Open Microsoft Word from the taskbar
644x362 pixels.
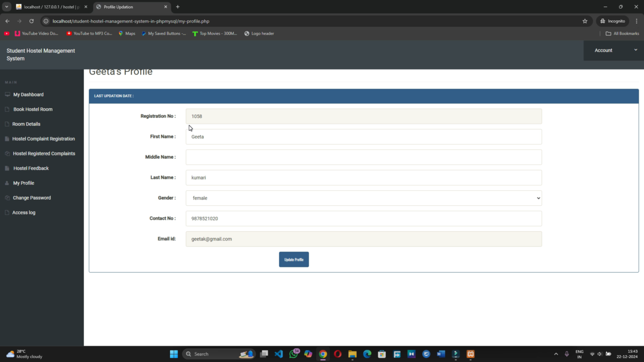(x=441, y=354)
